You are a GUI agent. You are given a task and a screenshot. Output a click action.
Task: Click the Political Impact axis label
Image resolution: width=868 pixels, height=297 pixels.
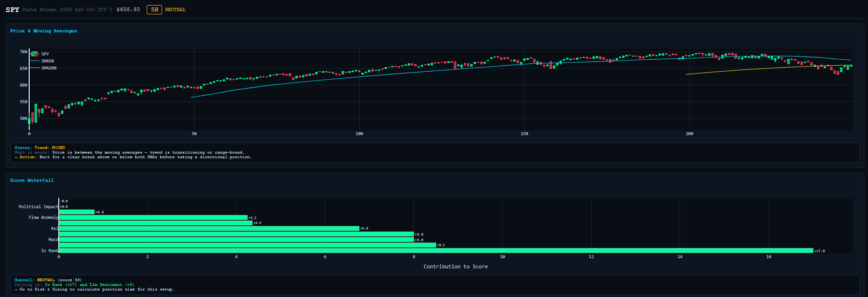[38, 207]
